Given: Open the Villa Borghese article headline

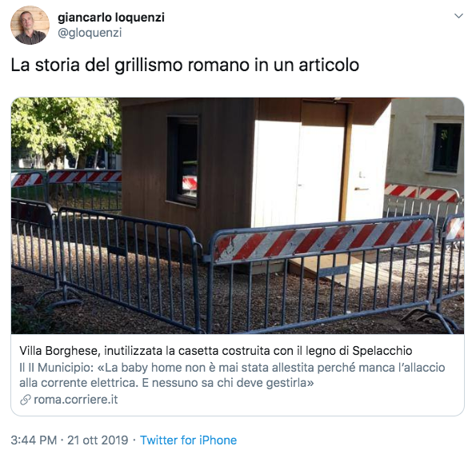Looking at the screenshot, I should click(215, 351).
